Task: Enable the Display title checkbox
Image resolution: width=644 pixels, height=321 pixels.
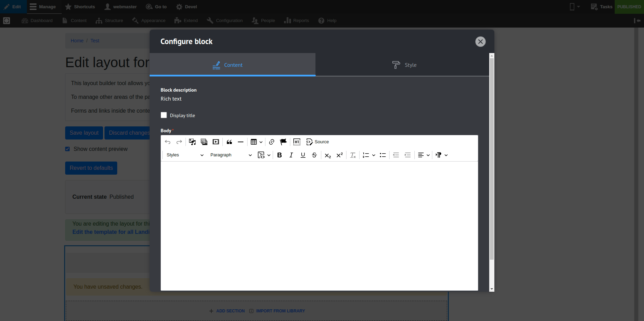Action: click(164, 115)
